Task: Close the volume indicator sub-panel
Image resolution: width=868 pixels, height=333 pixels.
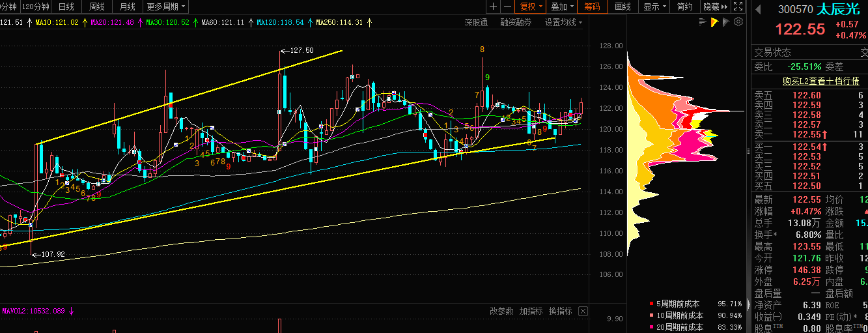Action: pyautogui.click(x=583, y=311)
